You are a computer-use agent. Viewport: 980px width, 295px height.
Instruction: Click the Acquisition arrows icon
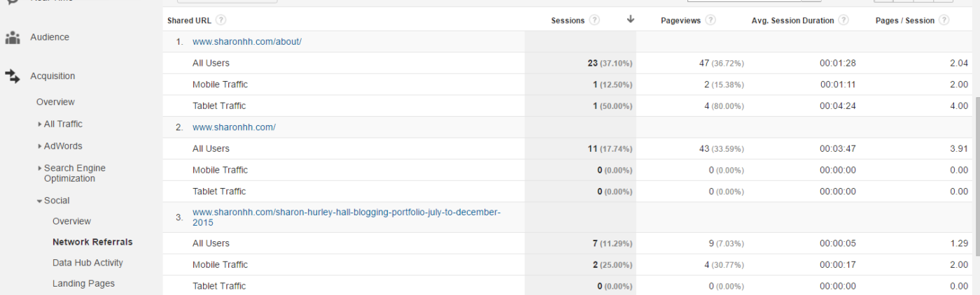13,76
